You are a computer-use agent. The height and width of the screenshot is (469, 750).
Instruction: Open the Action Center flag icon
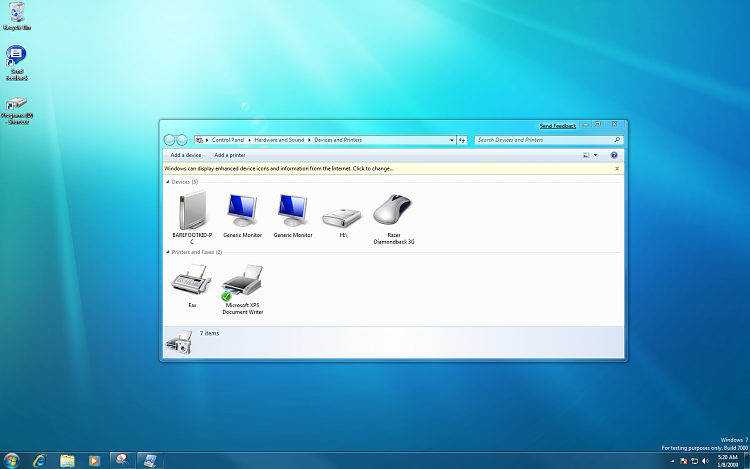684,461
